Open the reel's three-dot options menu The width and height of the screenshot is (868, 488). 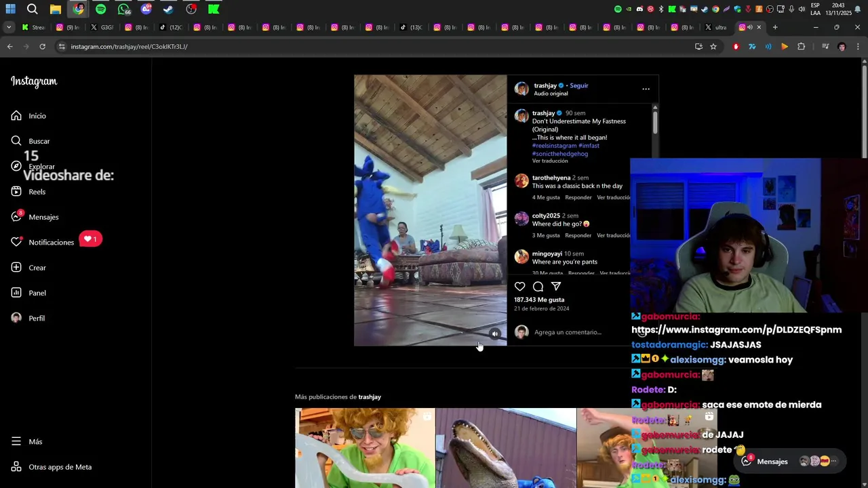pyautogui.click(x=646, y=89)
